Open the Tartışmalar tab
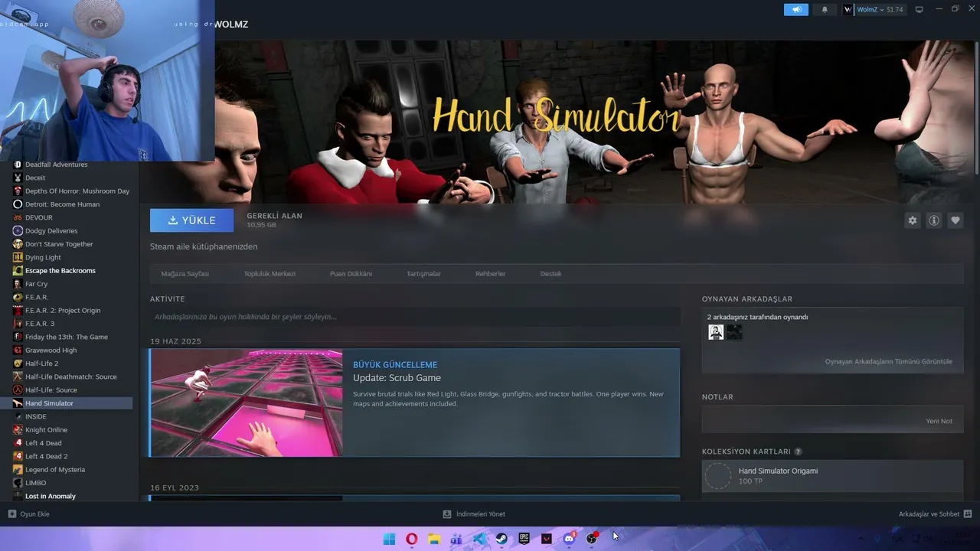 (423, 274)
